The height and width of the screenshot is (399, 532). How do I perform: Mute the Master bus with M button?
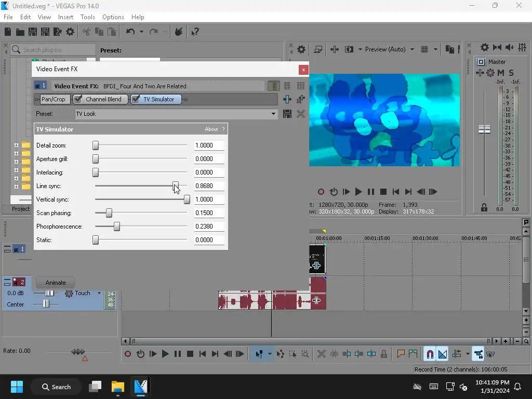(500, 73)
